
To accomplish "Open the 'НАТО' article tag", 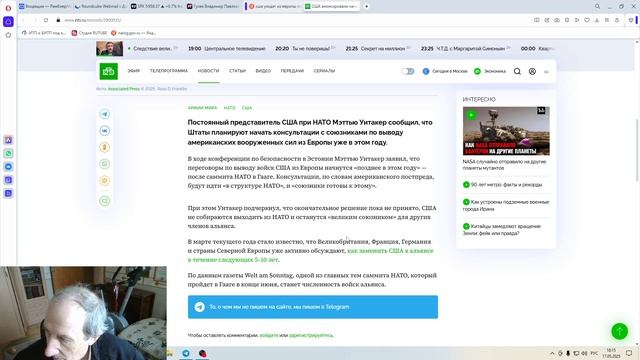I will [x=229, y=108].
